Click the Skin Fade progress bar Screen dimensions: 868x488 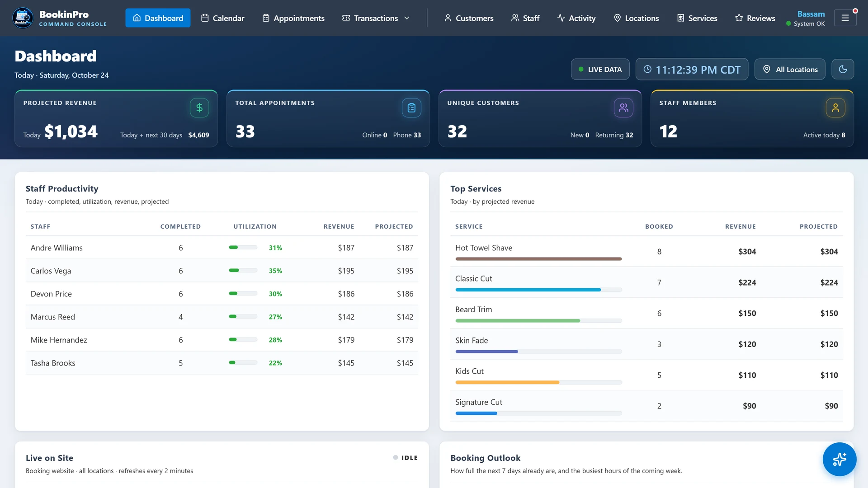pyautogui.click(x=538, y=352)
